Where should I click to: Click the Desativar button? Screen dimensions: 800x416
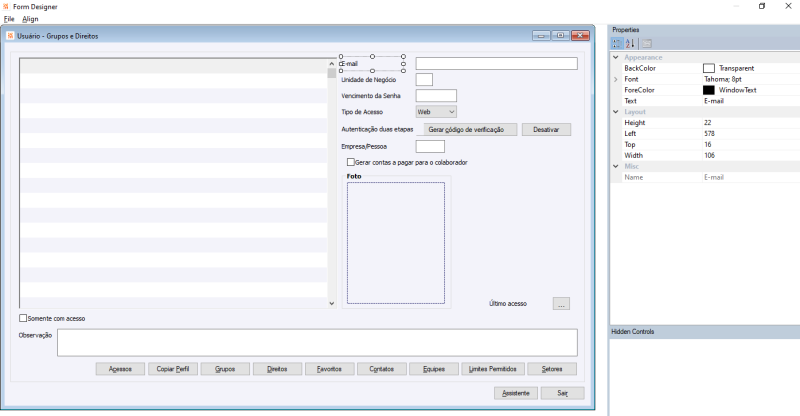(x=546, y=130)
